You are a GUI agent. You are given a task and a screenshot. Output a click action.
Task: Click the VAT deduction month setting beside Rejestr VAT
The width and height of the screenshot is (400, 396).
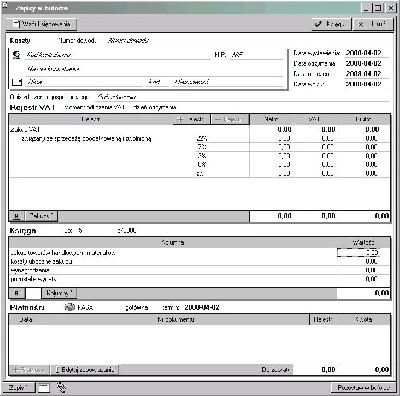pyautogui.click(x=120, y=108)
